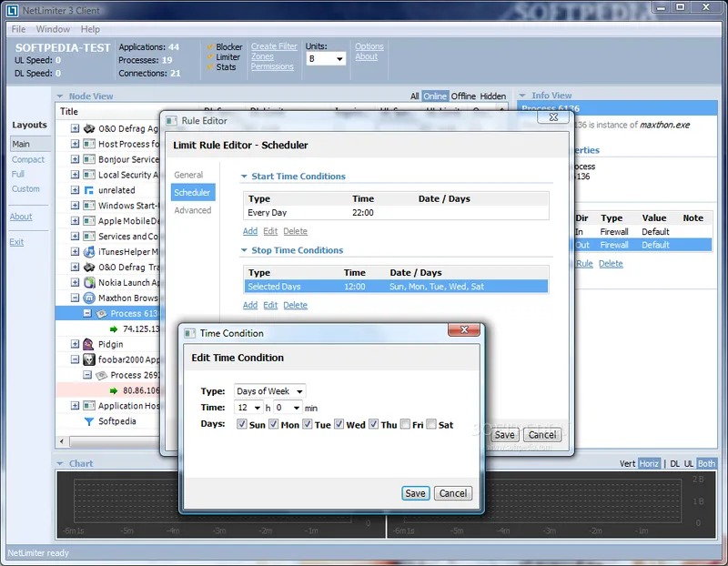
Task: Uncheck the Mon day checkbox
Action: (274, 424)
